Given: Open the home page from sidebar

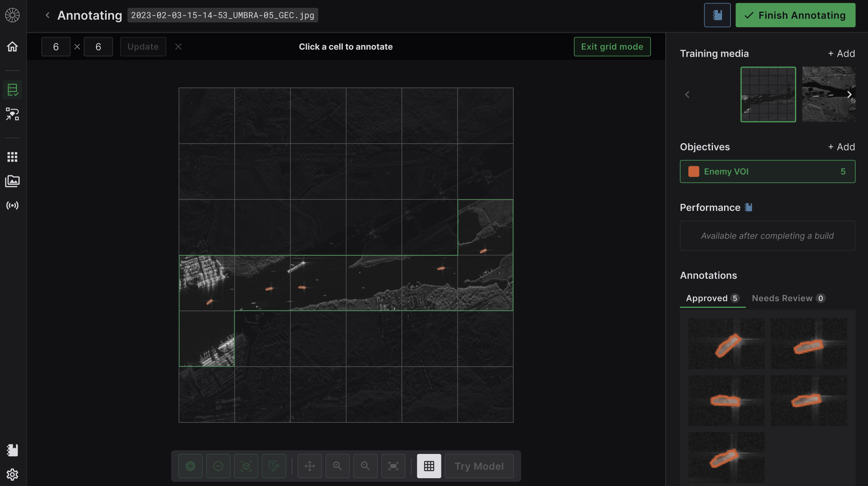Looking at the screenshot, I should [x=12, y=46].
